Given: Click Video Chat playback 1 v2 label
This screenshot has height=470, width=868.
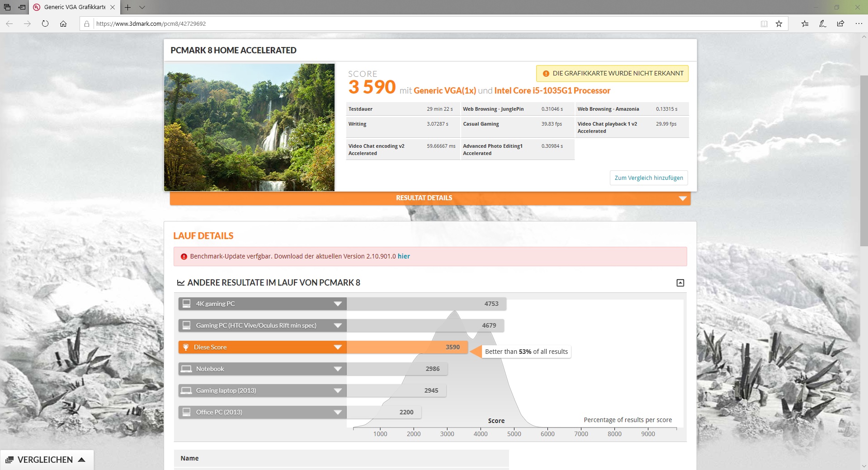Looking at the screenshot, I should tap(607, 127).
